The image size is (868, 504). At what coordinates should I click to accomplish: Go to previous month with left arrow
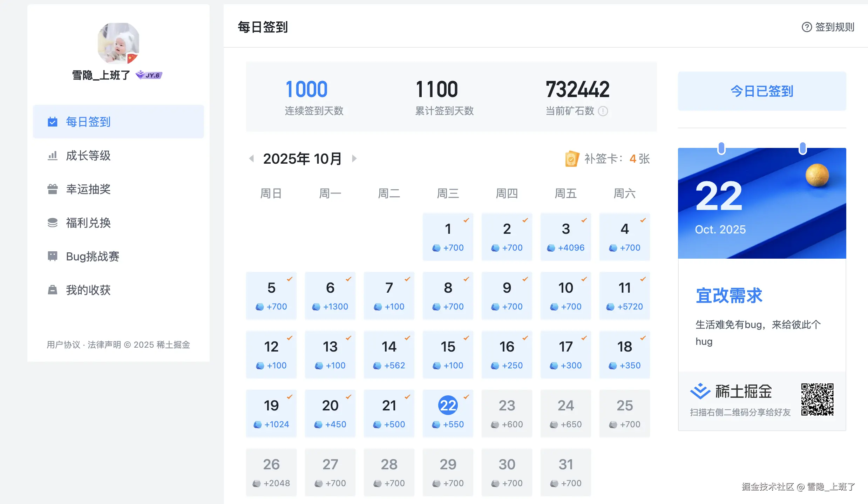pyautogui.click(x=251, y=158)
